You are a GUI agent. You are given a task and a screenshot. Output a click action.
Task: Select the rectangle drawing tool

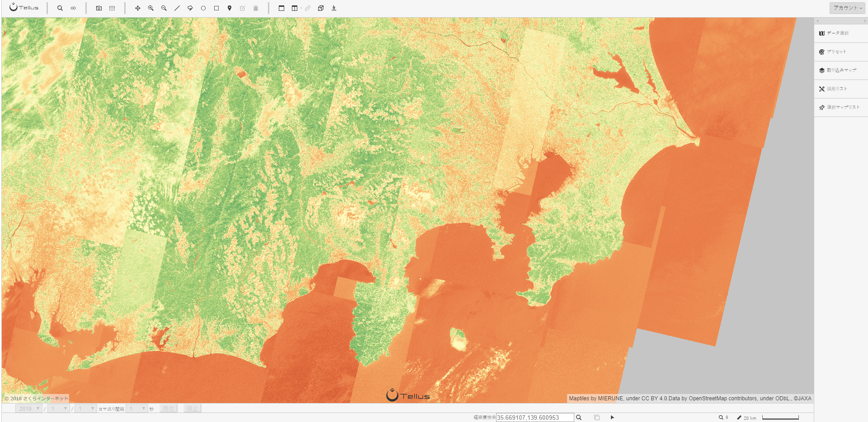pyautogui.click(x=216, y=8)
